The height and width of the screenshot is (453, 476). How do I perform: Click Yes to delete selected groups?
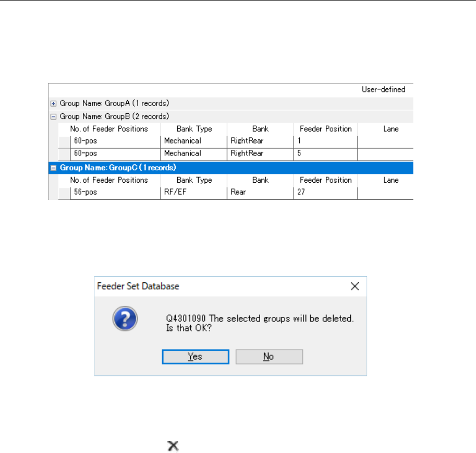196,356
